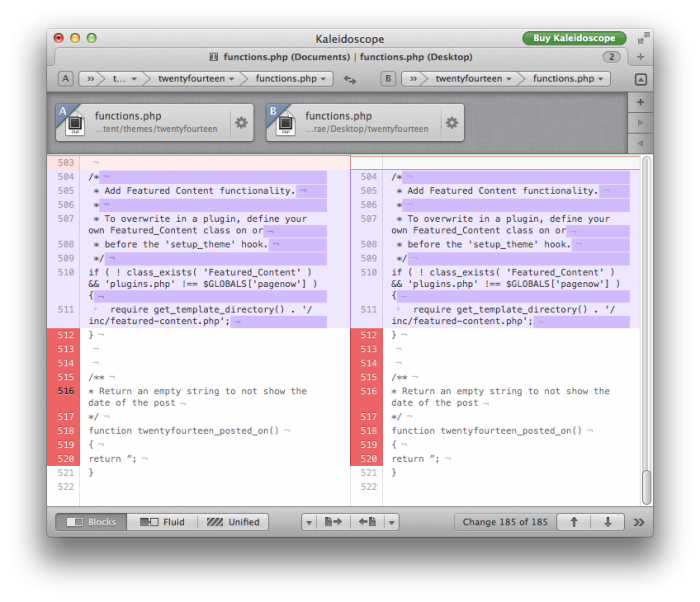
Task: Expand the B path double-chevron
Action: [413, 79]
